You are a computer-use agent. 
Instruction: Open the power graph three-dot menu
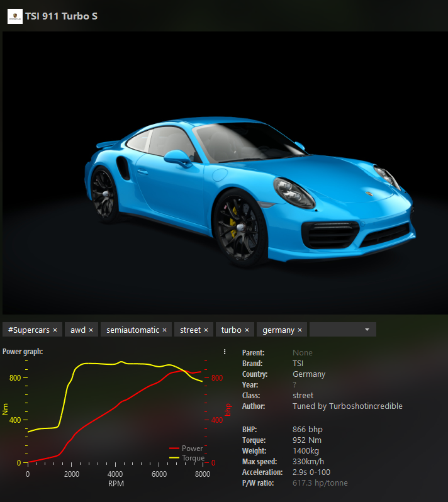225,352
